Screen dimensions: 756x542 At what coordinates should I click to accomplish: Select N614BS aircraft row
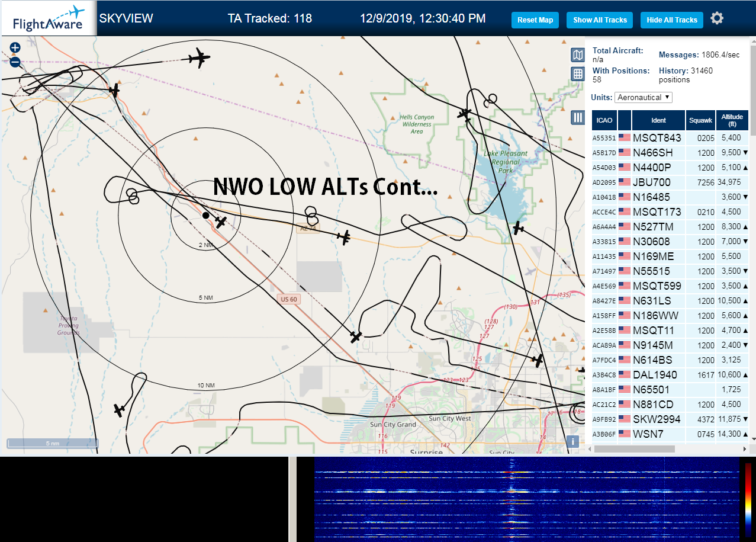point(670,360)
